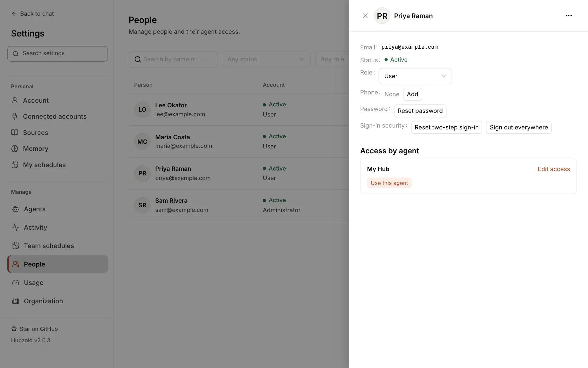Click Edit access for My Hub
Screen dimensions: 588x368
click(x=554, y=169)
